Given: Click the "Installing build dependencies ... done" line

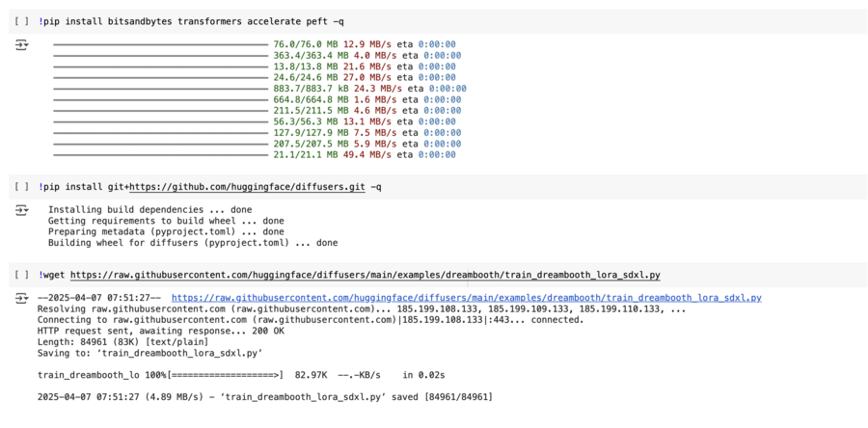Looking at the screenshot, I should tap(149, 209).
